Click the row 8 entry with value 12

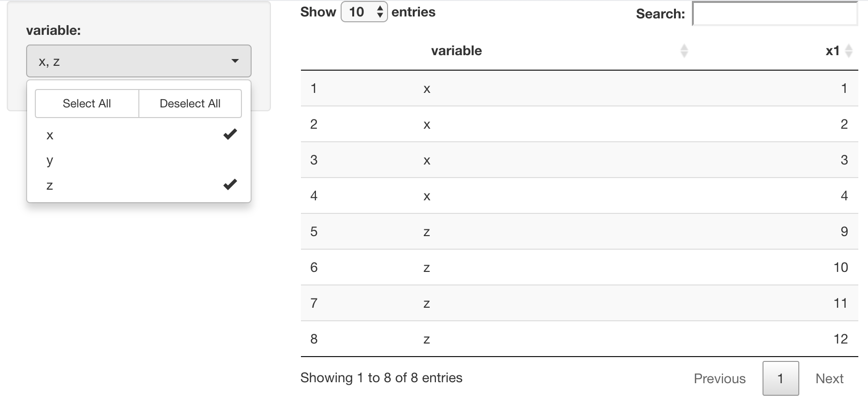click(840, 339)
